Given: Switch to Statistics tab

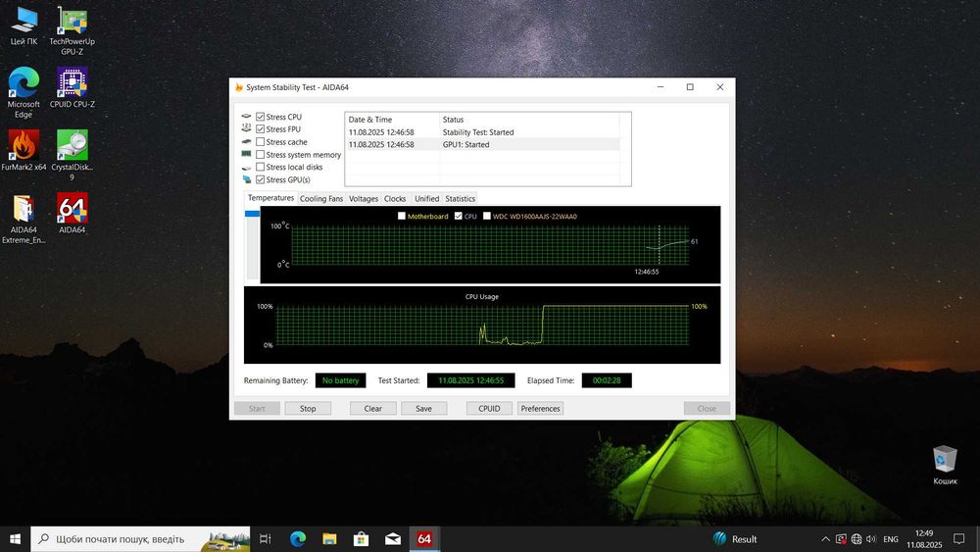Looking at the screenshot, I should tap(460, 199).
